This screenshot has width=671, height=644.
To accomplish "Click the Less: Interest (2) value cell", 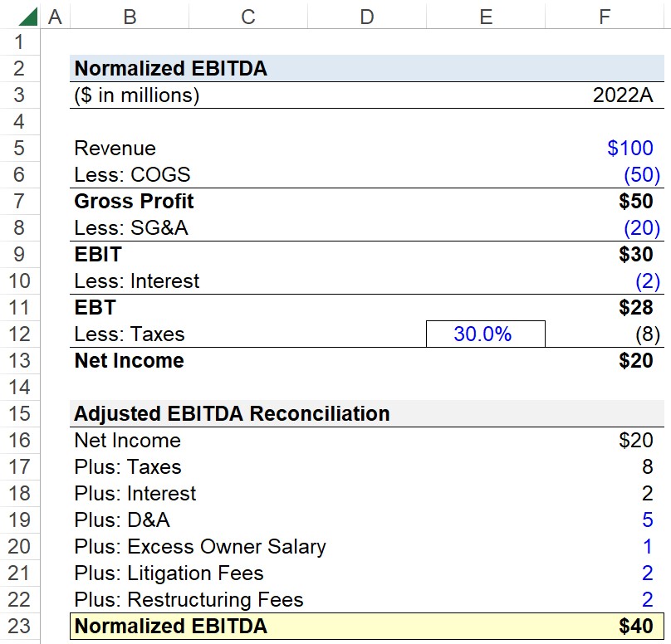I will pyautogui.click(x=605, y=281).
